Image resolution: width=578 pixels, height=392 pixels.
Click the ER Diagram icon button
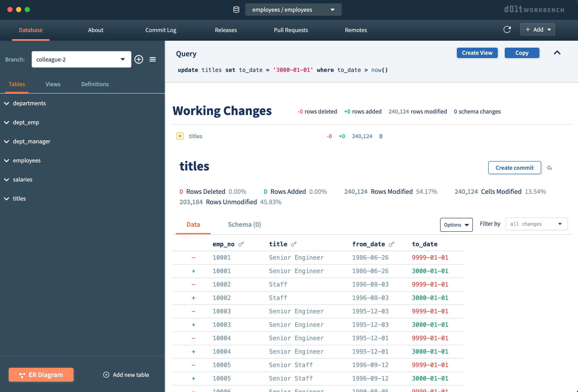click(23, 375)
